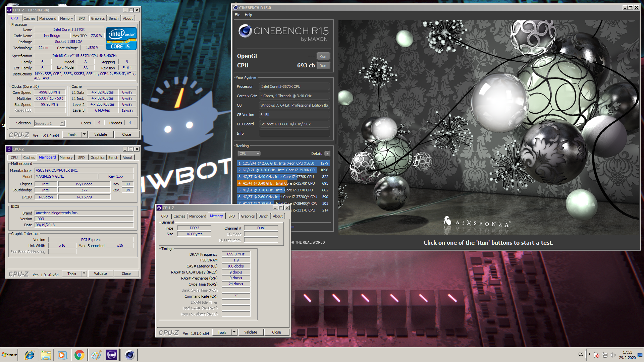Click the Info input field in Cinebench
Image resolution: width=644 pixels, height=362 pixels.
tap(294, 133)
